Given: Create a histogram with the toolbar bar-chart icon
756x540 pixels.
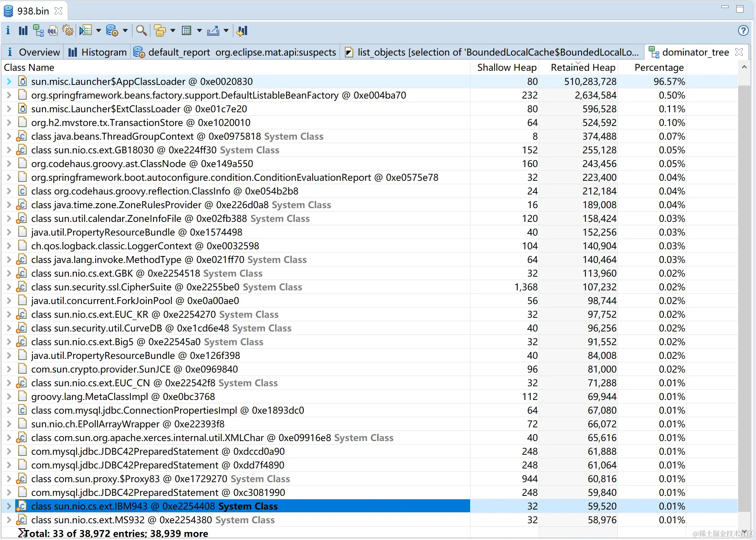Looking at the screenshot, I should click(23, 30).
